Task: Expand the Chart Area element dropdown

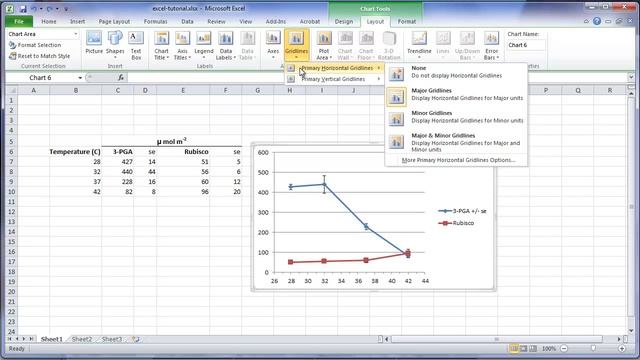Action: pyautogui.click(x=76, y=34)
